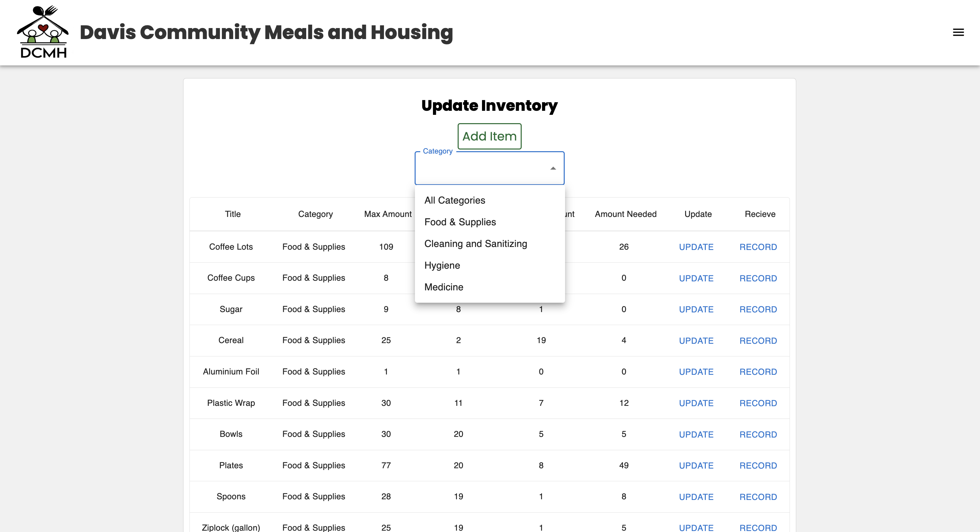Image resolution: width=980 pixels, height=532 pixels.
Task: Click UPDATE in the Sugar row
Action: [x=696, y=309]
